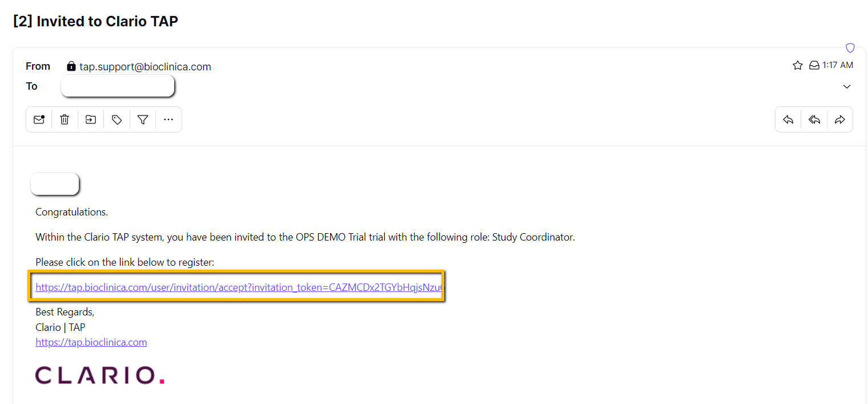Visit the tap.bioclinica.com footer link

pyautogui.click(x=91, y=342)
